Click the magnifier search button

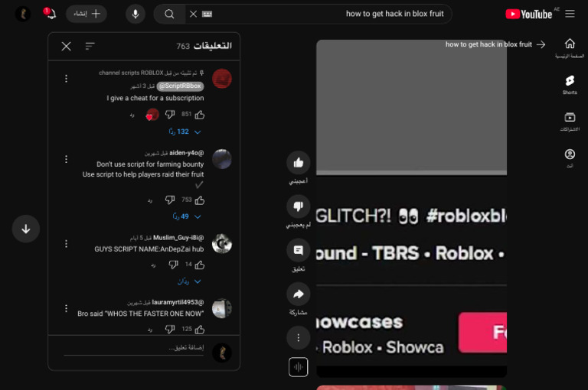click(169, 15)
